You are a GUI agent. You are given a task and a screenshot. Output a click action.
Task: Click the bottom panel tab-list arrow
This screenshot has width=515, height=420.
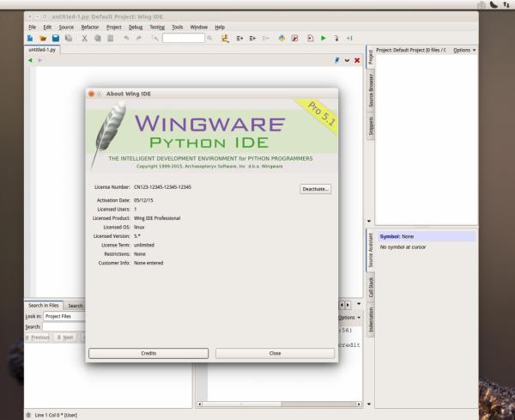[x=359, y=304]
